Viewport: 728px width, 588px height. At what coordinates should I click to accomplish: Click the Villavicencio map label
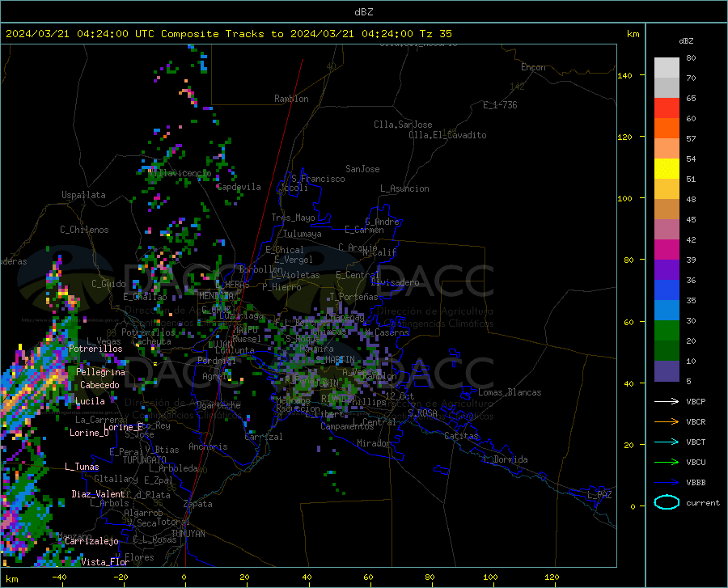pos(180,173)
